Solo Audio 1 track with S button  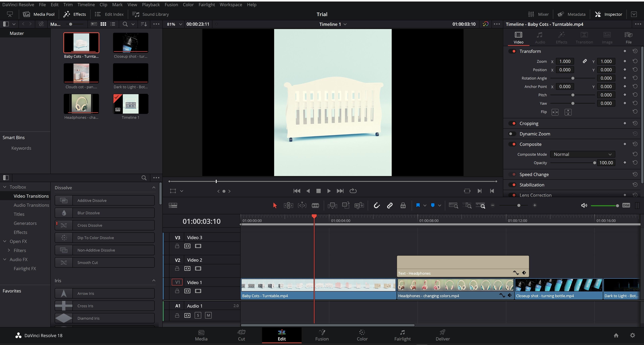coord(198,315)
